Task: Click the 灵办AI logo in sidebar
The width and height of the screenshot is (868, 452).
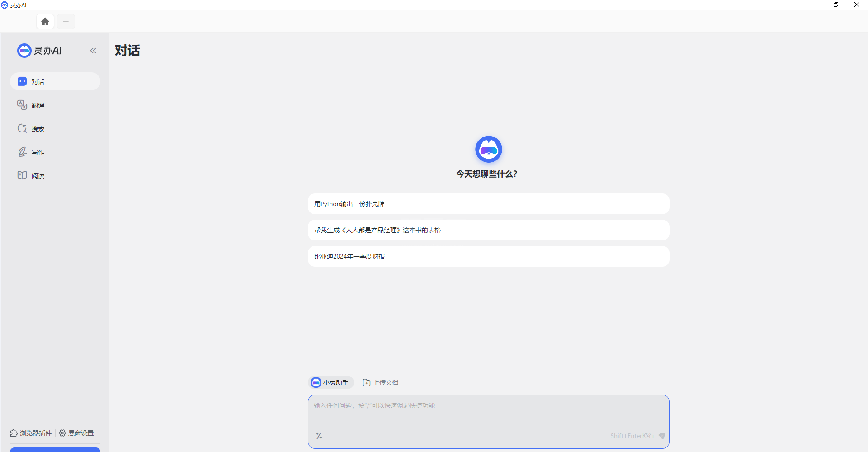Action: pyautogui.click(x=39, y=51)
